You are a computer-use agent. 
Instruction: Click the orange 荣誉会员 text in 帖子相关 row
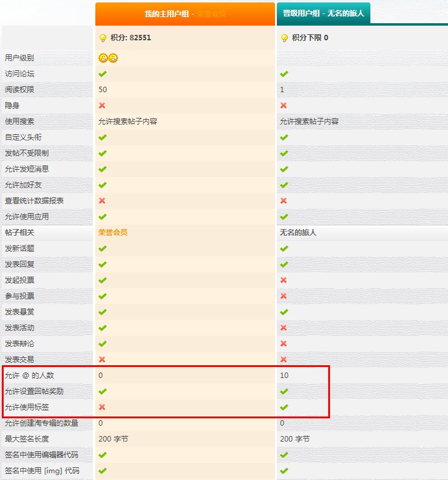point(112,233)
